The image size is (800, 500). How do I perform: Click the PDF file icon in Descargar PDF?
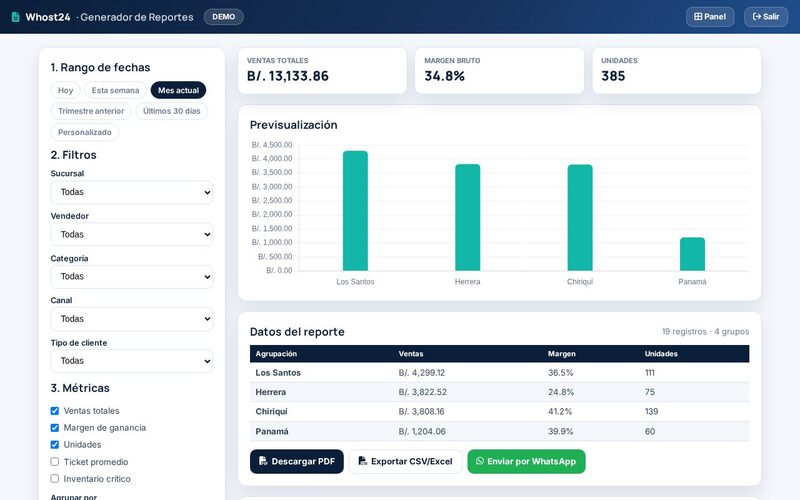(263, 461)
